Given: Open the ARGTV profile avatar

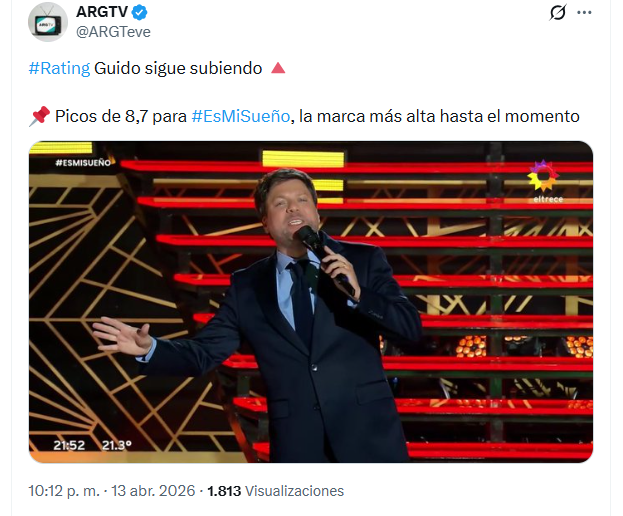Looking at the screenshot, I should click(x=48, y=22).
